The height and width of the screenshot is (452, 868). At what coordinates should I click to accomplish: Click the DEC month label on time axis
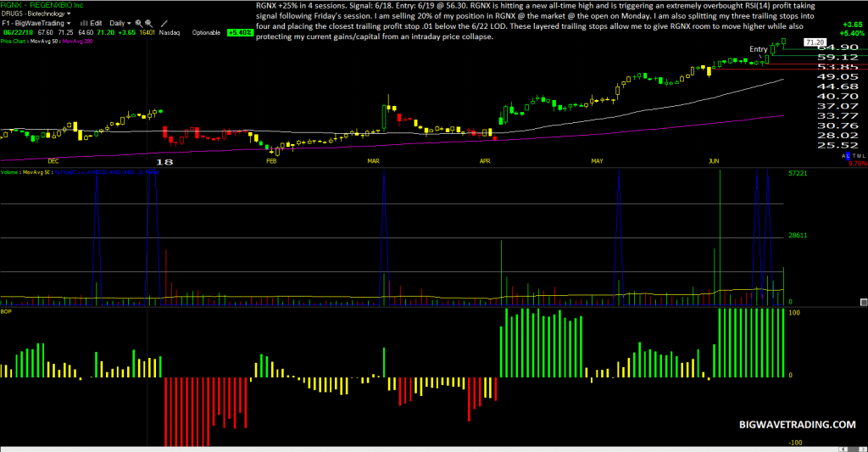53,161
